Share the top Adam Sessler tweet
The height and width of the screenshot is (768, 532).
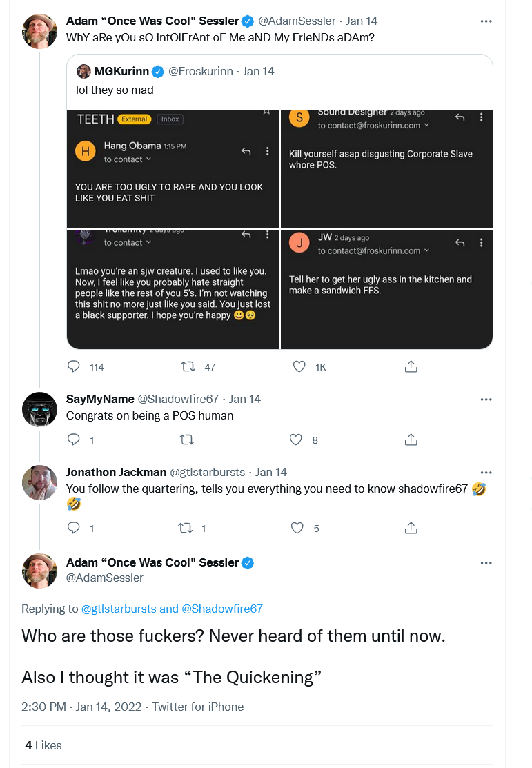point(411,366)
